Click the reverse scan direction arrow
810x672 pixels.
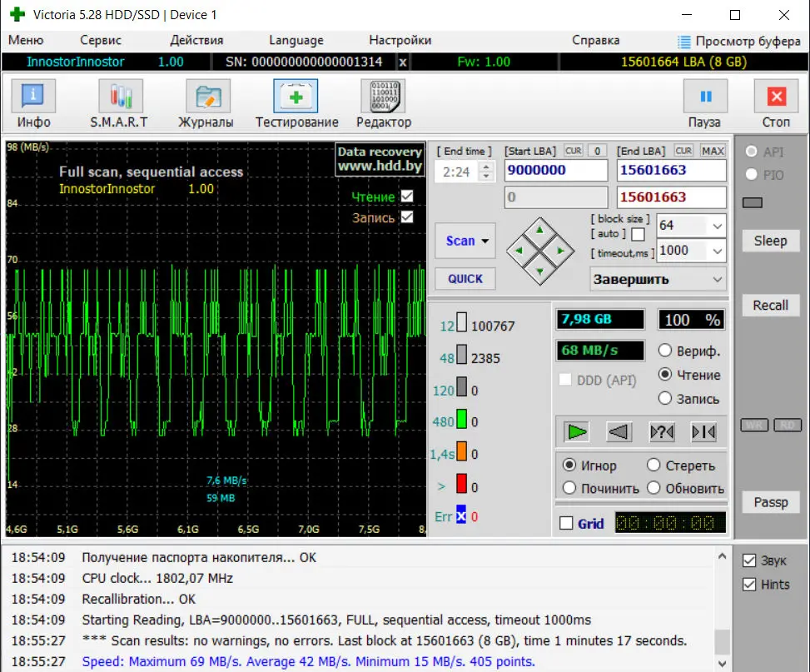[619, 431]
